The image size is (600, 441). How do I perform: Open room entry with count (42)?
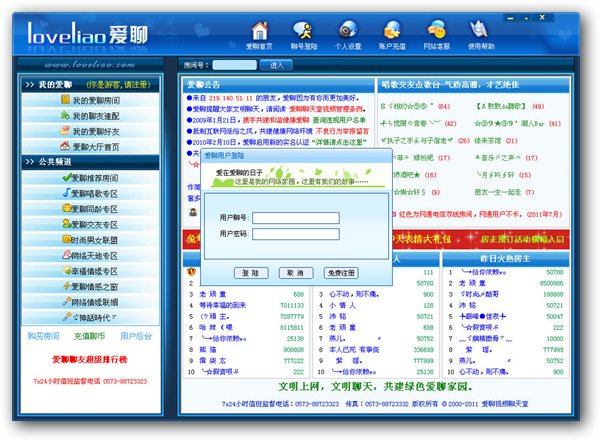tap(418, 123)
